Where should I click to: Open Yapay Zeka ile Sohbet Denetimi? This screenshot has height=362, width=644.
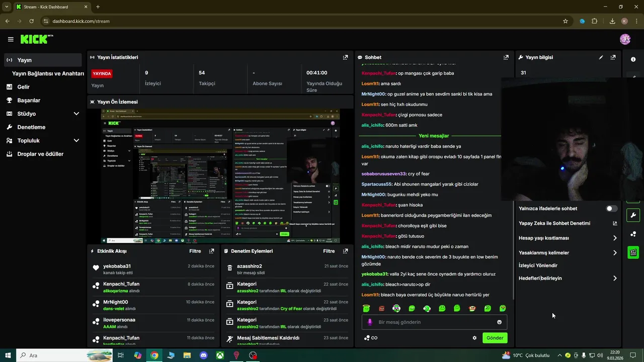pos(554,223)
